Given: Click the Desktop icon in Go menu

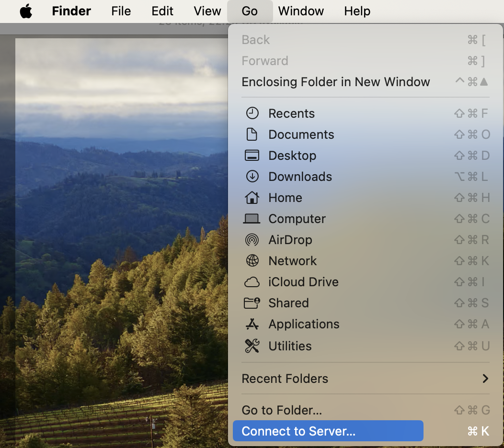Looking at the screenshot, I should [x=252, y=156].
